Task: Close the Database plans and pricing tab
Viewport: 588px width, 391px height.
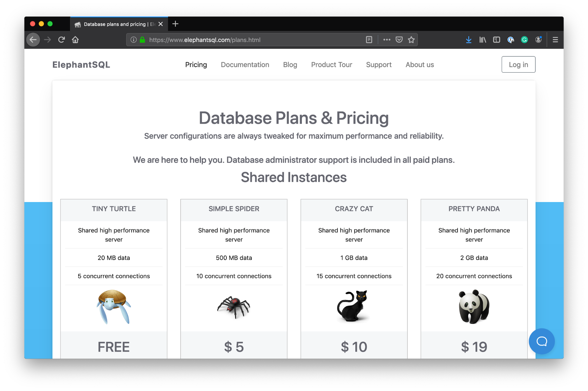Action: tap(161, 24)
